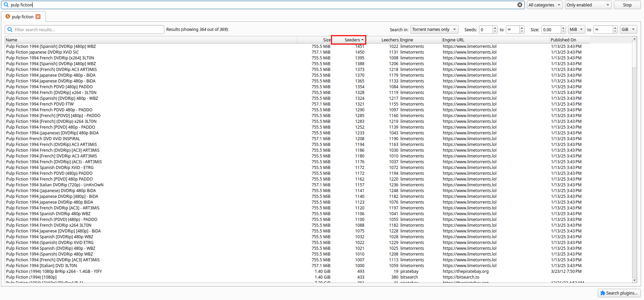
Task: Click the piratebay engine cell
Action: pyautogui.click(x=409, y=271)
